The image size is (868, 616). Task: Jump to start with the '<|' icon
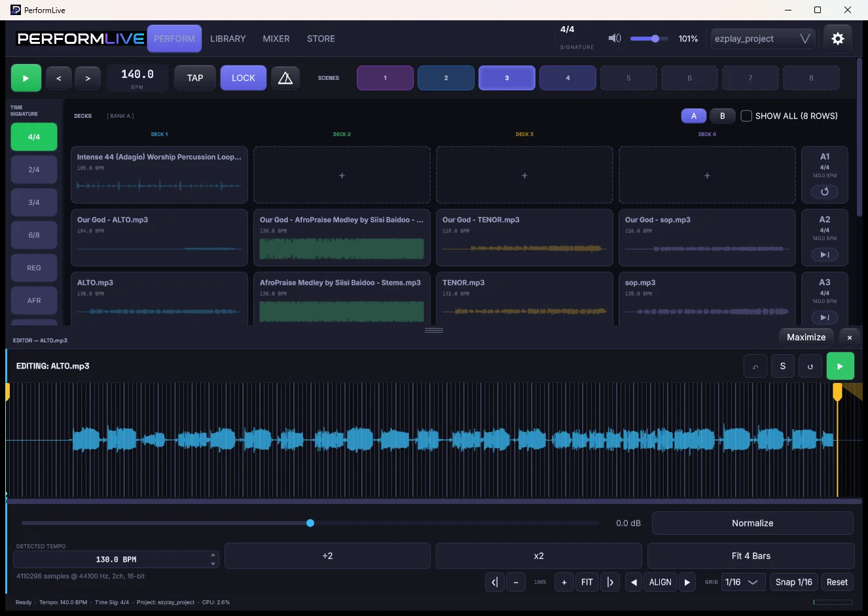click(495, 582)
